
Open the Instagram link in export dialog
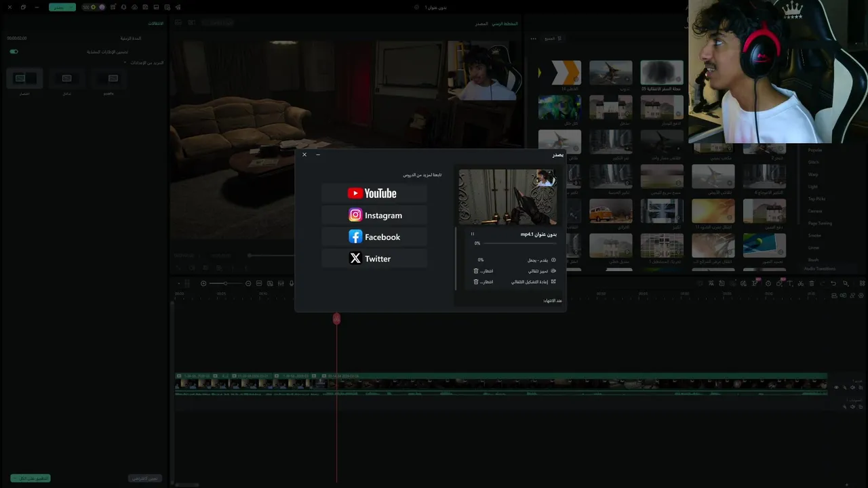[374, 215]
